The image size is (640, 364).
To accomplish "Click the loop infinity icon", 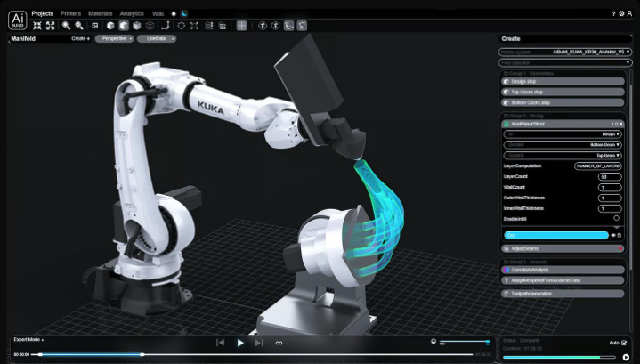I will (x=279, y=343).
